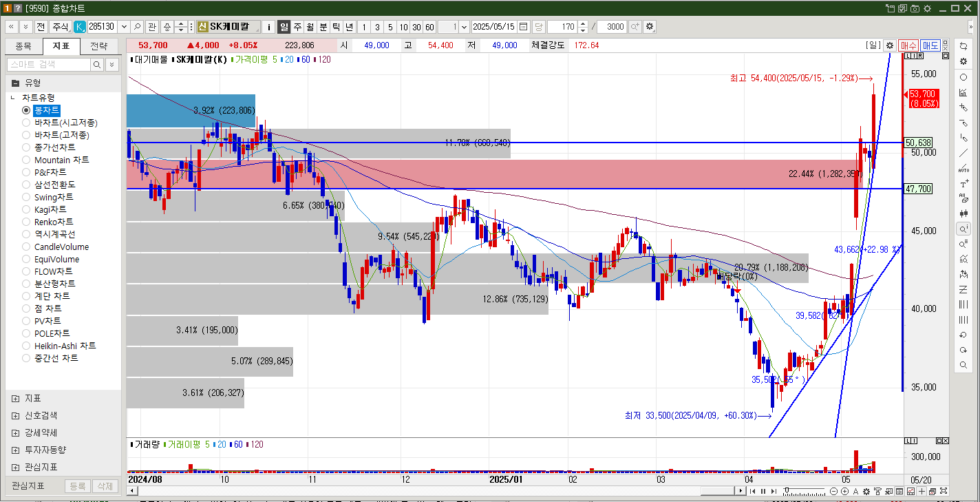This screenshot has height=502, width=980.
Task: Open the chart pane settings gear beside [일]
Action: click(x=890, y=45)
